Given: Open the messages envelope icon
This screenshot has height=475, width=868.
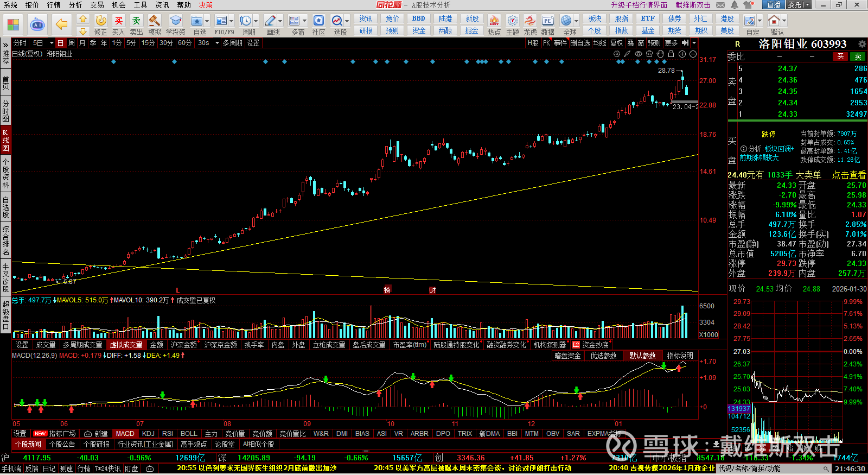Looking at the screenshot, I should (720, 5).
